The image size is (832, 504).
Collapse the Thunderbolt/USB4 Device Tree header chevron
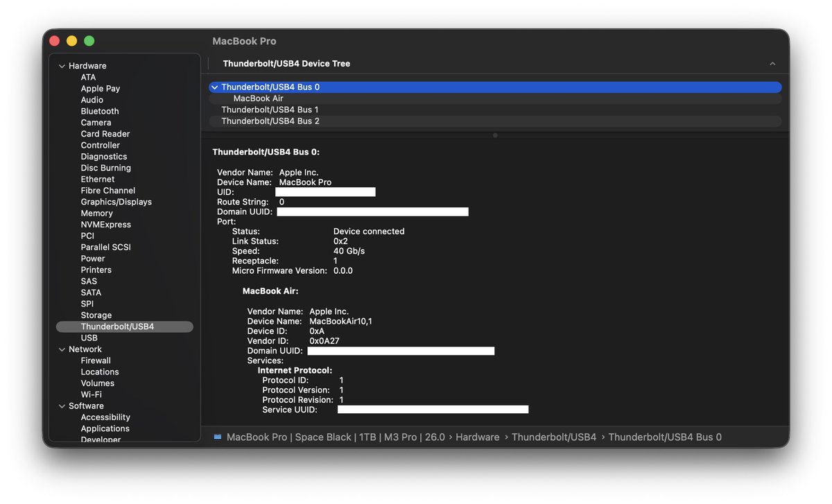(772, 64)
